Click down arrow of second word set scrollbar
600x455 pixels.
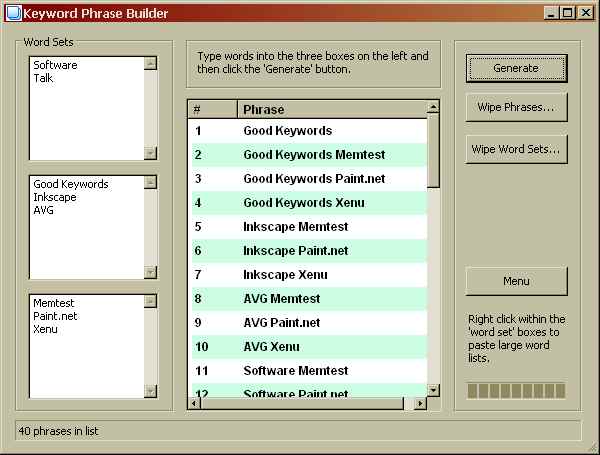click(150, 272)
